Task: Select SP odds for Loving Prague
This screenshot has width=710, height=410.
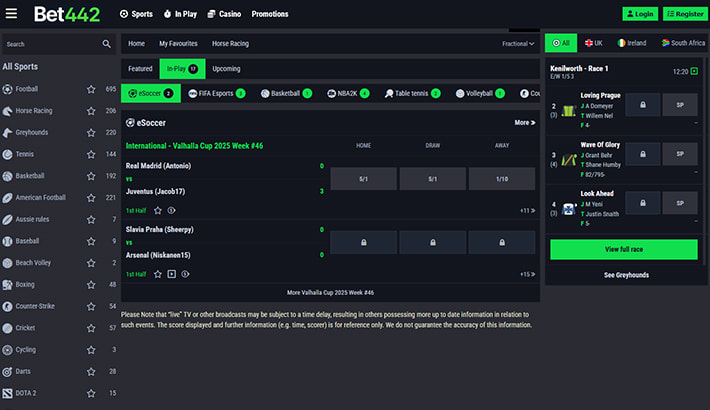Action: (x=680, y=105)
